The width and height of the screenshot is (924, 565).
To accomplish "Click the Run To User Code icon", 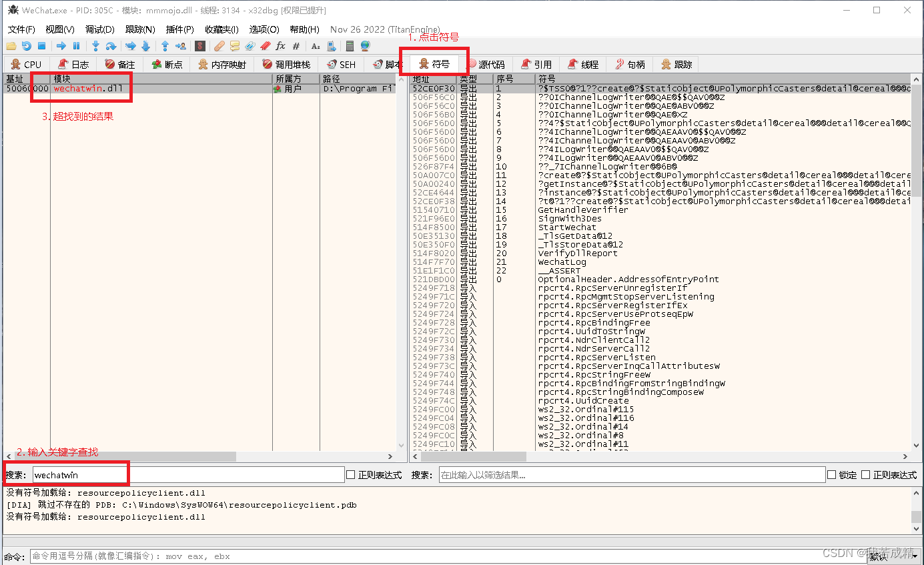I will (x=180, y=46).
